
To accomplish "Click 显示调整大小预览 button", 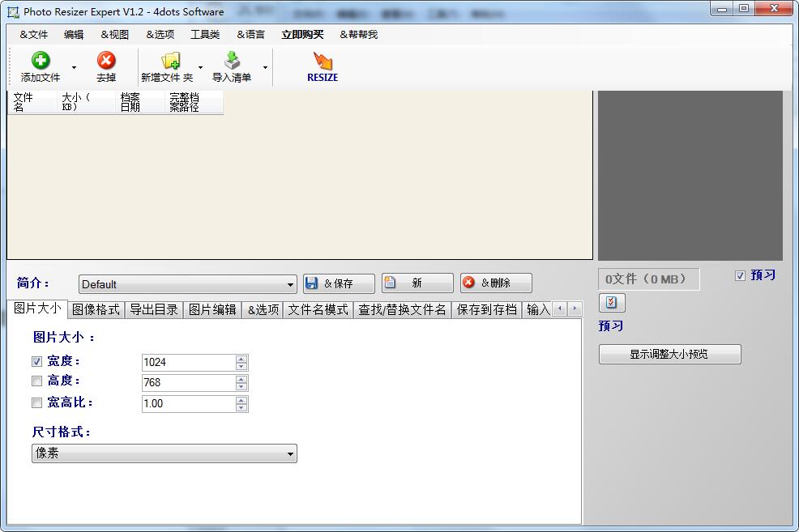I will click(669, 355).
